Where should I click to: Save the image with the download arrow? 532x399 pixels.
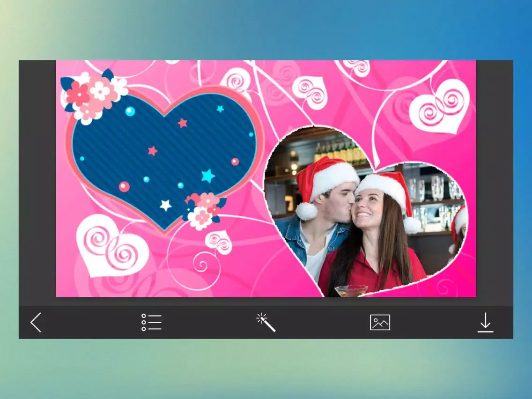(486, 322)
